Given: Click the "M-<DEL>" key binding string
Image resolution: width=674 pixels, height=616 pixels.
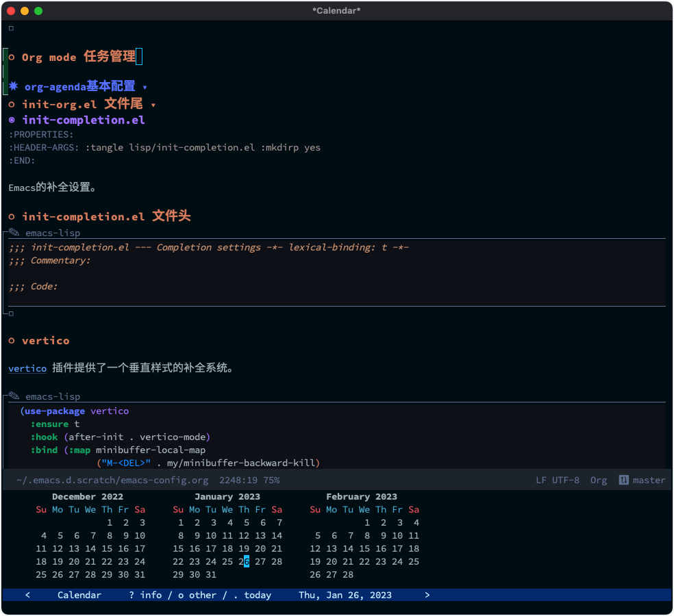Looking at the screenshot, I should pyautogui.click(x=126, y=463).
